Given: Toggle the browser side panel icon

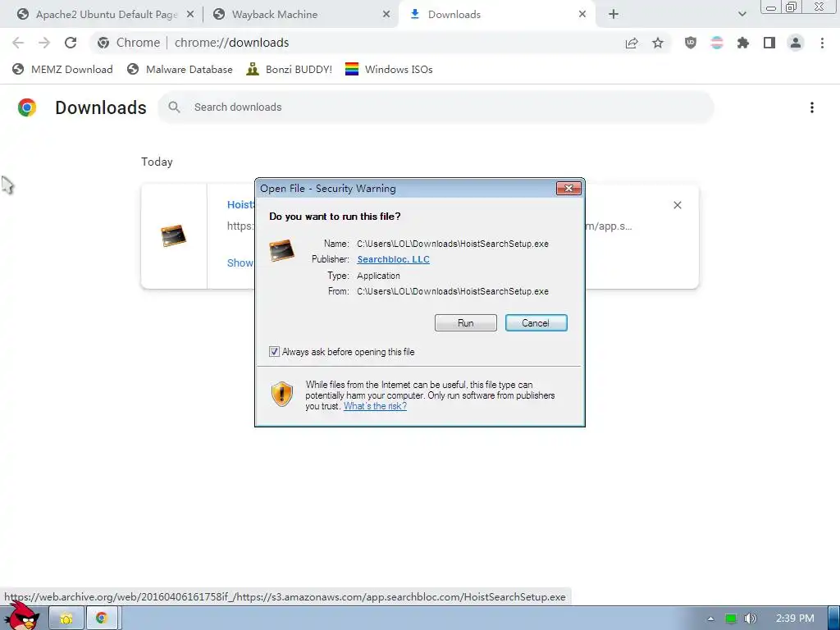Looking at the screenshot, I should [769, 43].
